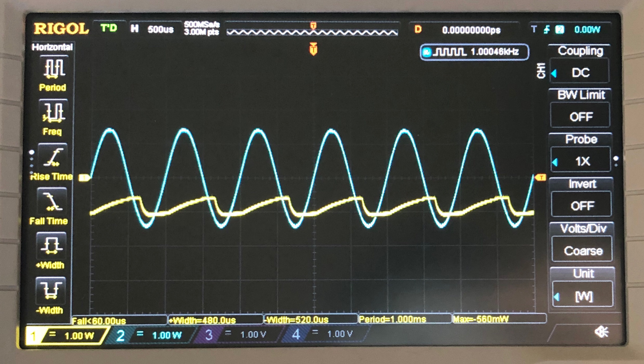Click the Max=-560mW measurement readout

pos(481,319)
